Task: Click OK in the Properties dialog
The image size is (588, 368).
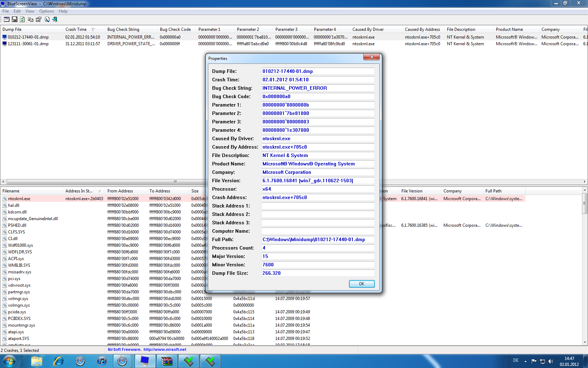Action: point(362,284)
